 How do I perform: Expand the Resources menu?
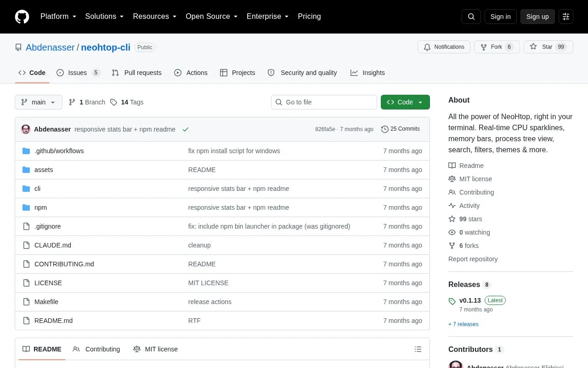tap(155, 17)
